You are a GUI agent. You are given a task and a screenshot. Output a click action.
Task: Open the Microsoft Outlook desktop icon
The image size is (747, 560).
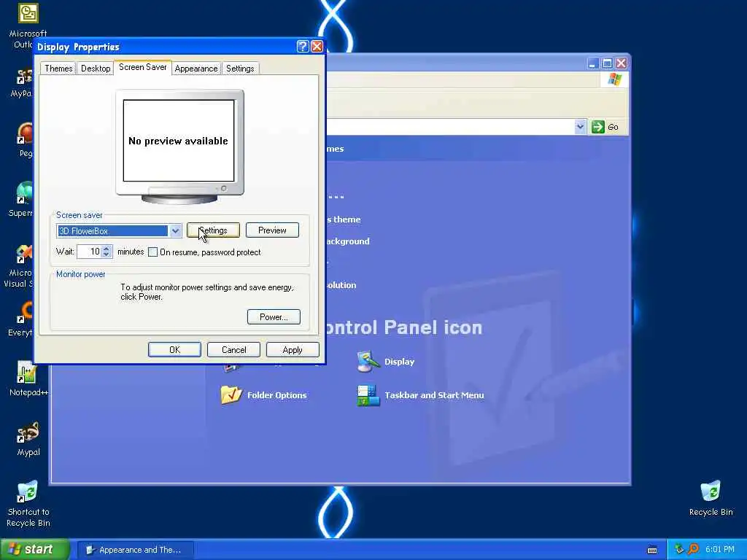point(28,13)
